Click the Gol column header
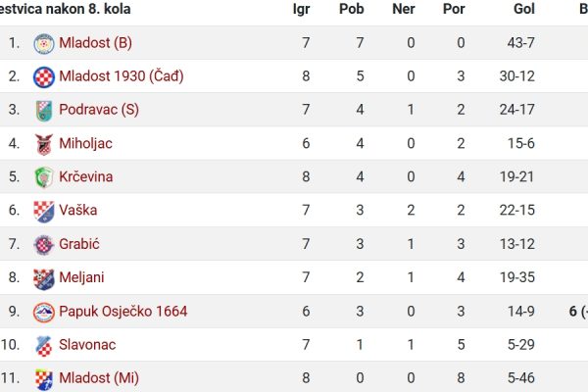The height and width of the screenshot is (392, 588). 524,9
